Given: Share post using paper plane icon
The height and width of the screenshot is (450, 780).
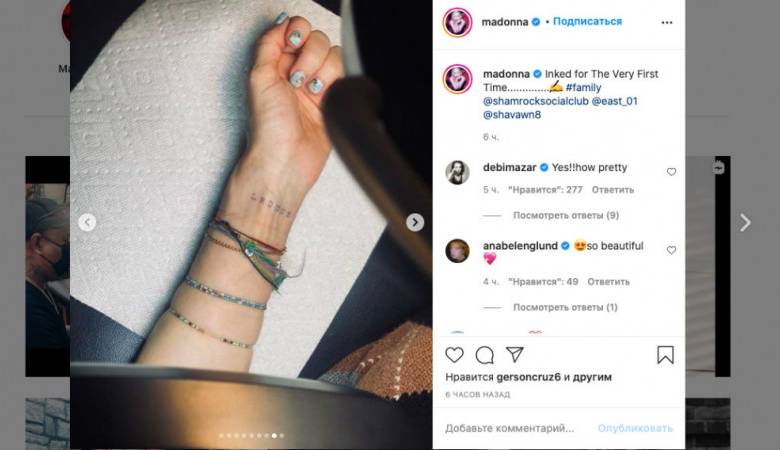Looking at the screenshot, I should (x=515, y=354).
